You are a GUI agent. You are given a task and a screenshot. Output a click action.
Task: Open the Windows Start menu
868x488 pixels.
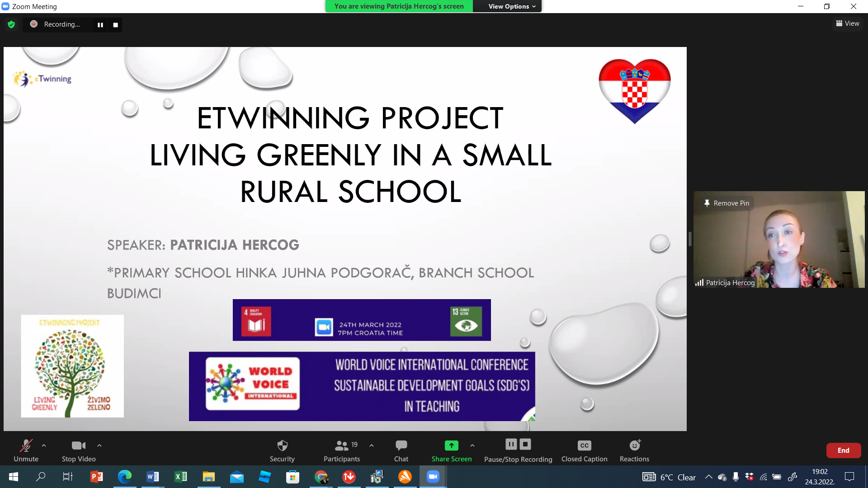(14, 477)
